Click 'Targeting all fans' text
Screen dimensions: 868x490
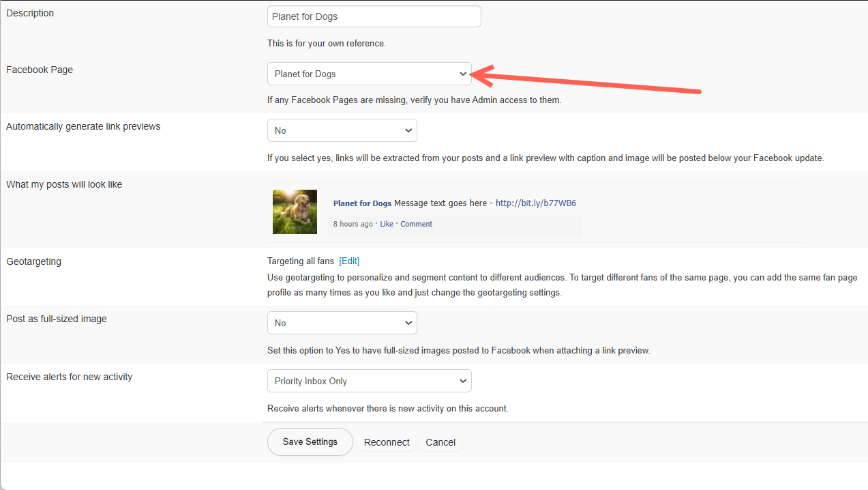tap(301, 261)
